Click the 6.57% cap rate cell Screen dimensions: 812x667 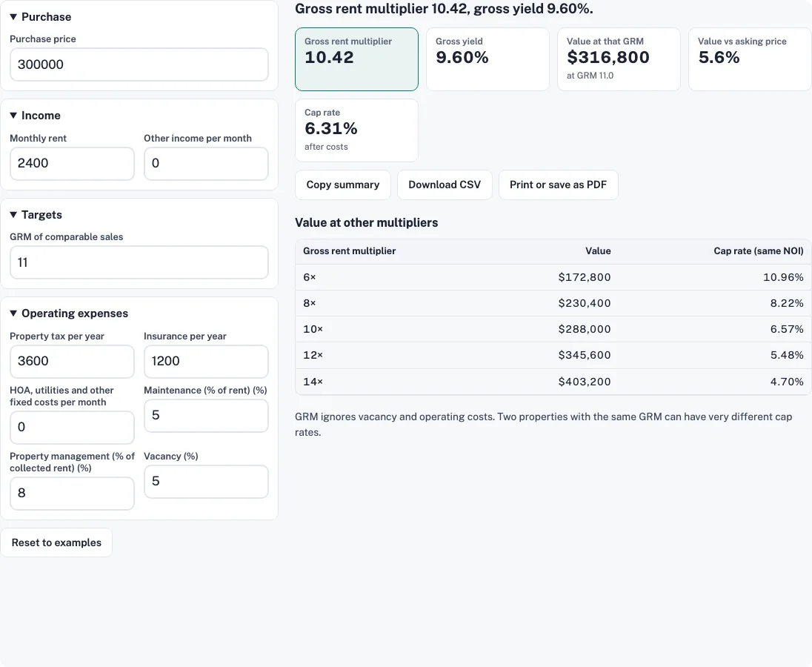click(x=787, y=329)
